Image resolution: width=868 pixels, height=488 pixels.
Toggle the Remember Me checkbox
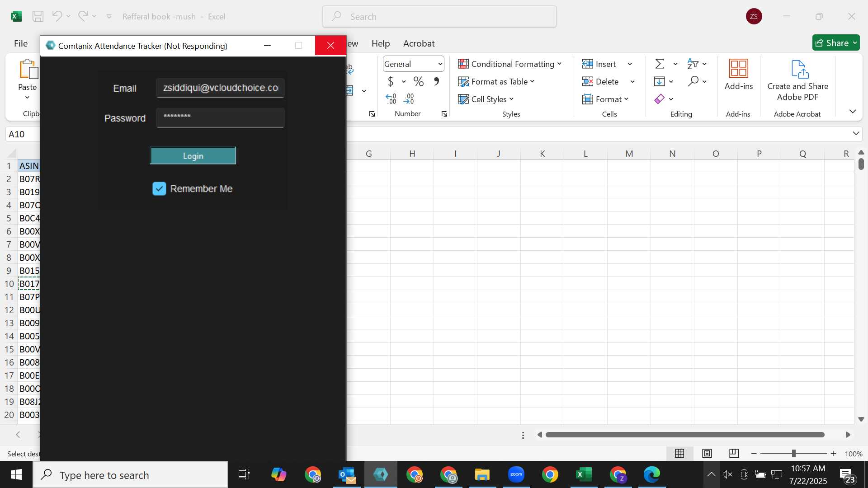click(159, 189)
